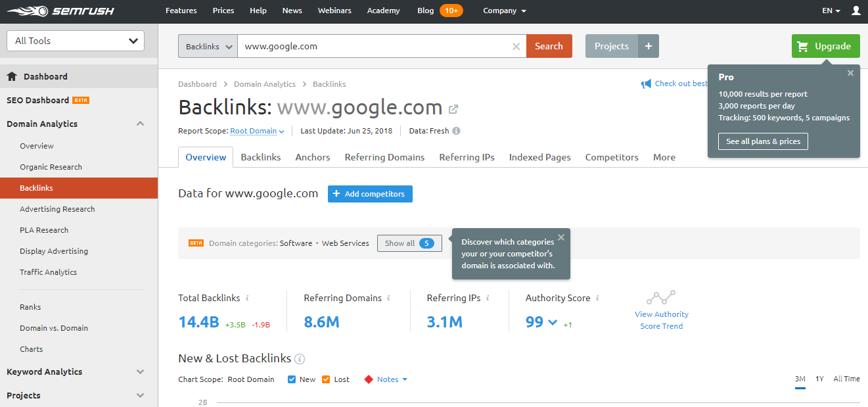Click the New & Lost Backlinks info icon
Screen dimensions: 868x407
(300, 359)
